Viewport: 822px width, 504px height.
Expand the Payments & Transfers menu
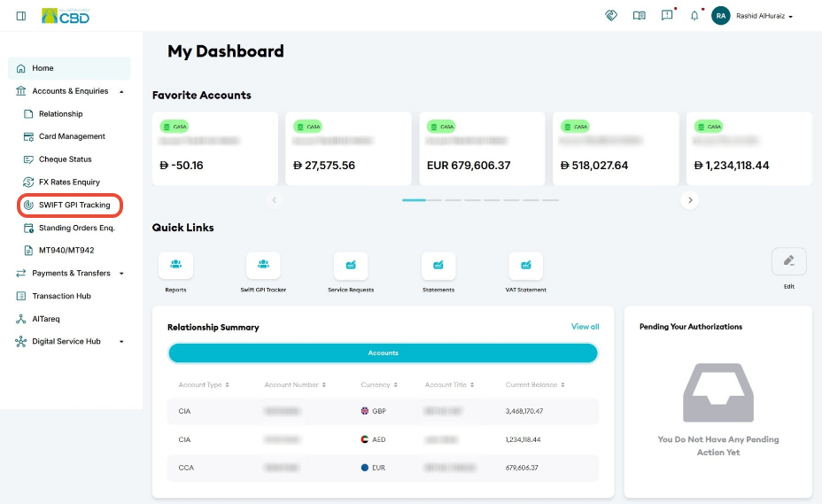[x=121, y=273]
